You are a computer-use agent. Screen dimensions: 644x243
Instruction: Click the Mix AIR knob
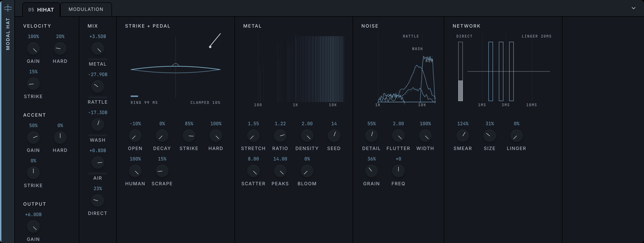click(98, 163)
